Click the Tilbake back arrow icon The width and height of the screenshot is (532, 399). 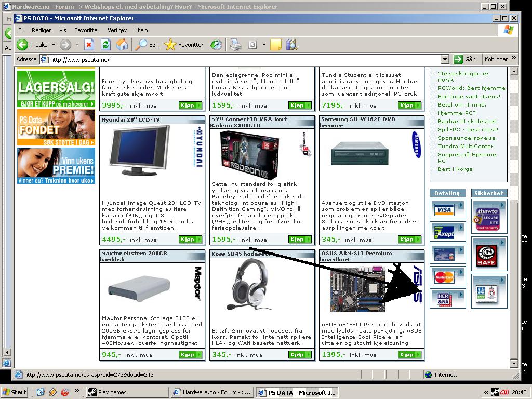click(x=22, y=45)
